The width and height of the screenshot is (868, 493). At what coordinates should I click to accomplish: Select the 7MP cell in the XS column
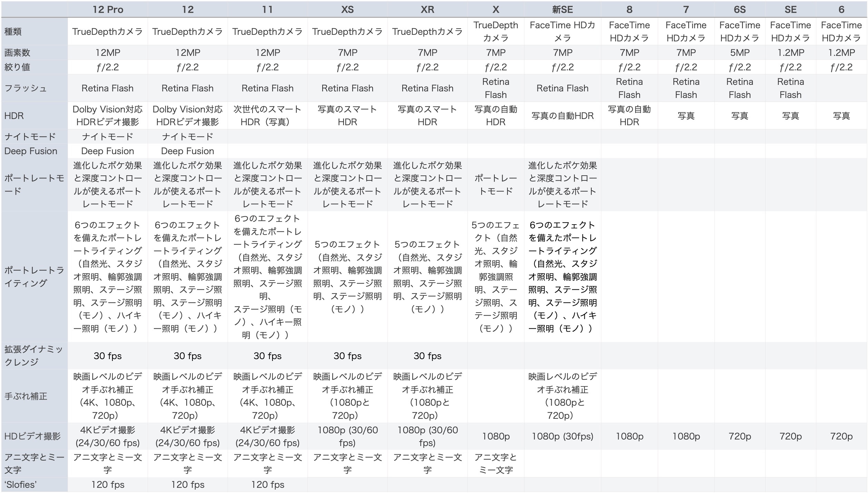point(347,52)
